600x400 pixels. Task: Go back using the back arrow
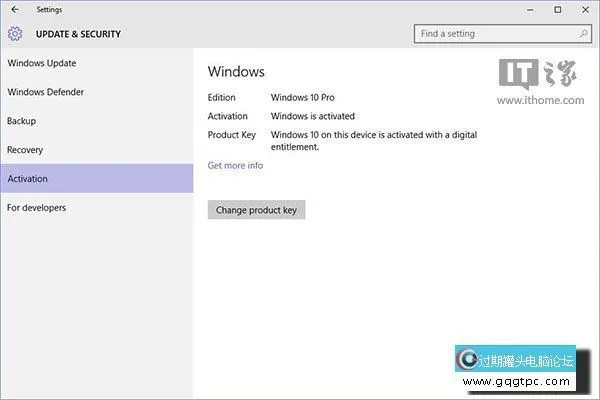[x=14, y=10]
